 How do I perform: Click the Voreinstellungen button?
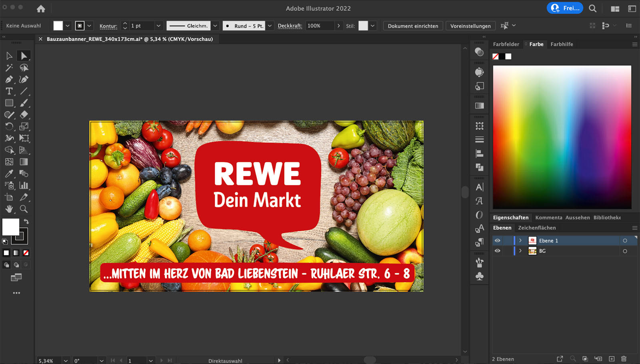click(470, 26)
